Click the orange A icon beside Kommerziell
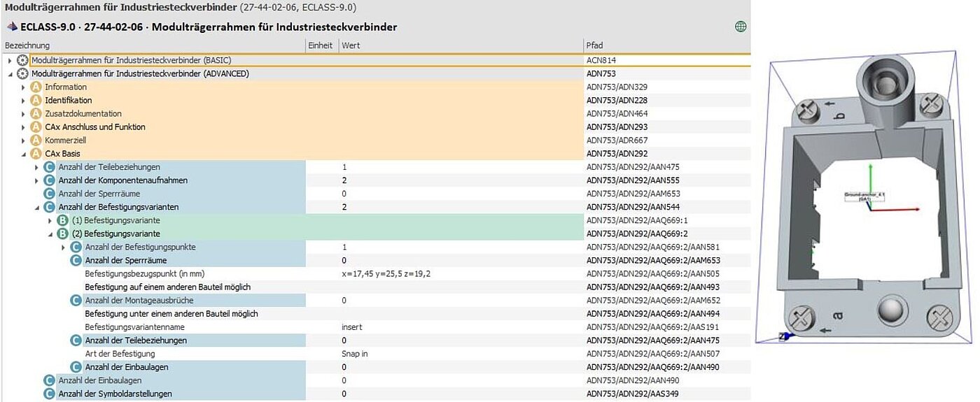This screenshot has width=980, height=402. (x=36, y=141)
